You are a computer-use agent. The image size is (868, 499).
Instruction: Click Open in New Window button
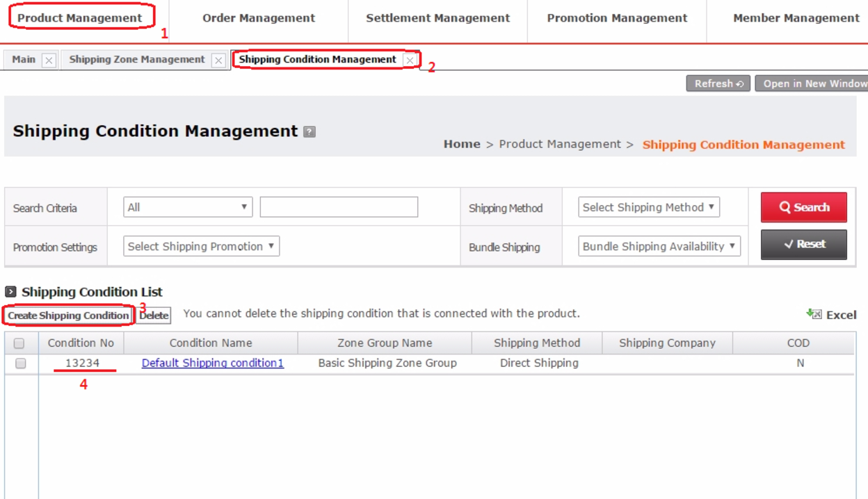(x=812, y=83)
